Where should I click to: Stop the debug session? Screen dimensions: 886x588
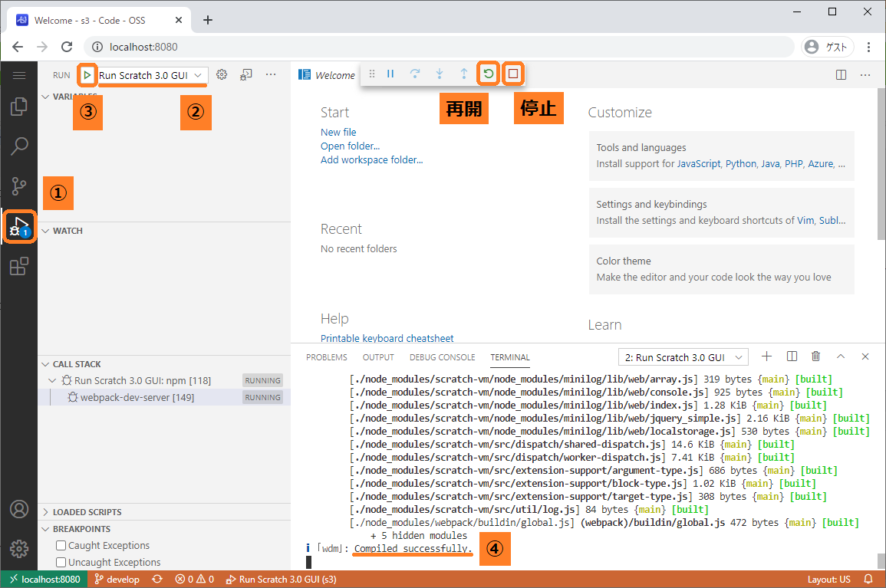(x=513, y=74)
